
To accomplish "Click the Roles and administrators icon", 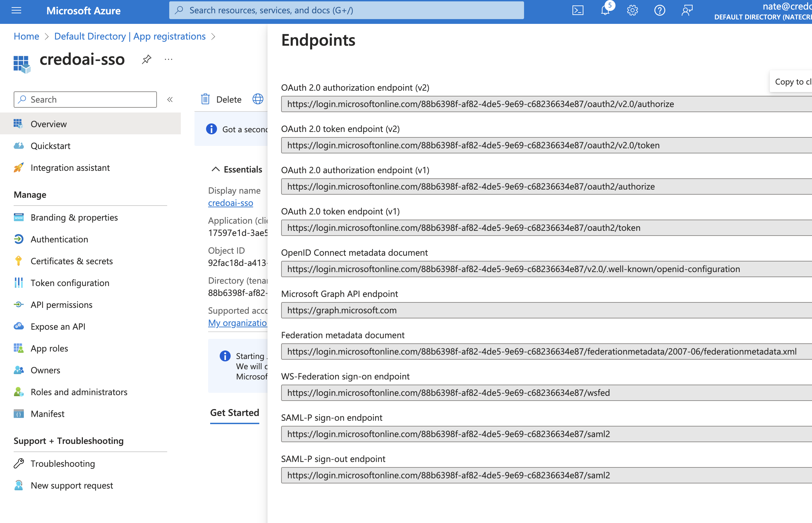I will [x=18, y=392].
